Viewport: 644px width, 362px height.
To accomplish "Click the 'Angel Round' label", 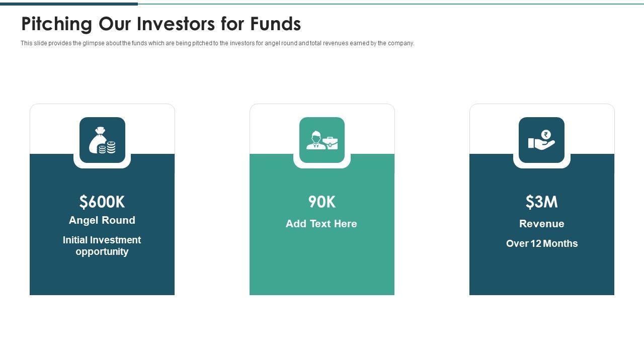I will tap(102, 220).
